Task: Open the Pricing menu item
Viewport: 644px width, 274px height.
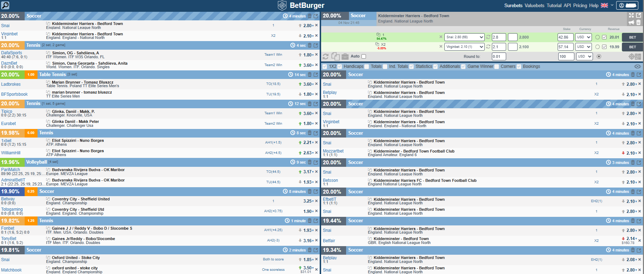Action: (580, 5)
